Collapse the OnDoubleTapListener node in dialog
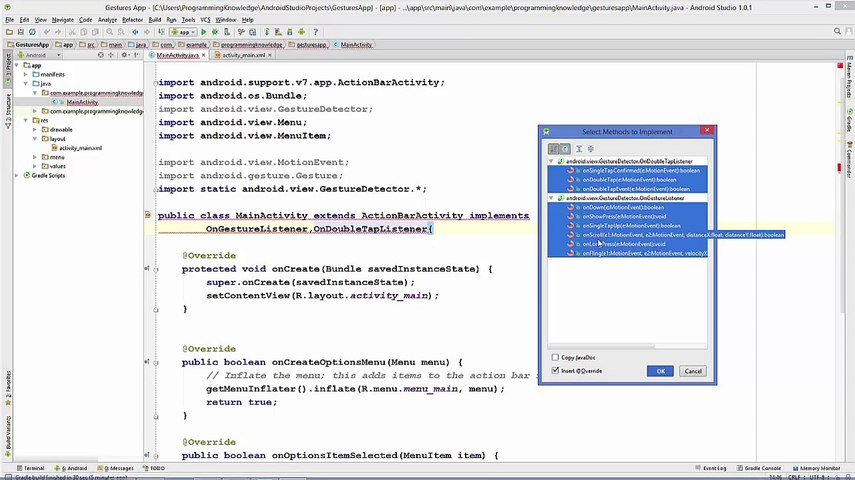The height and width of the screenshot is (480, 855). point(551,161)
